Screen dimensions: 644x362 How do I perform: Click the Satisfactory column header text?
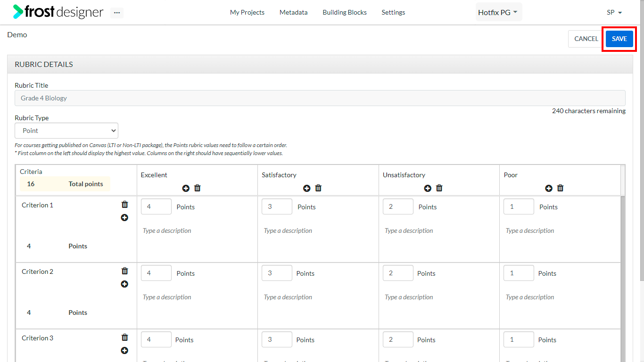(x=279, y=175)
